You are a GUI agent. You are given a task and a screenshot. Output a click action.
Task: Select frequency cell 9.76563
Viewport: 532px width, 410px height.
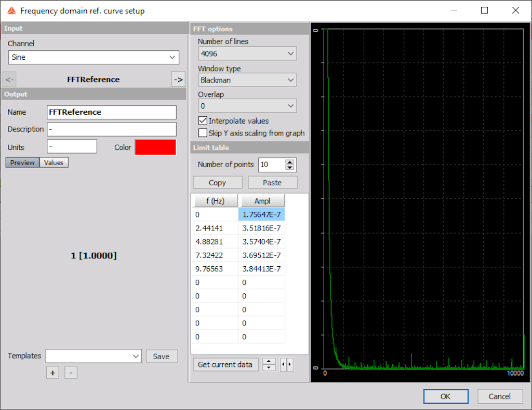click(215, 269)
